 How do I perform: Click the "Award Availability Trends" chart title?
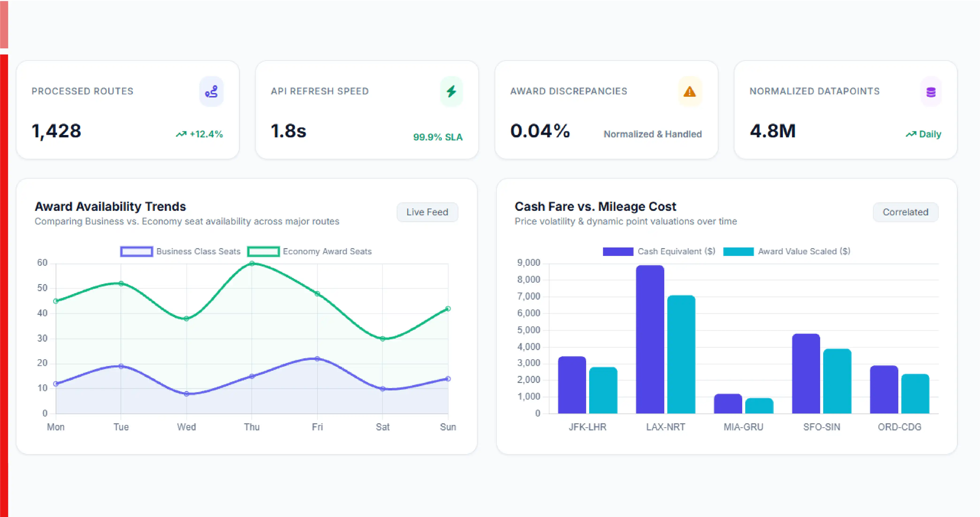pyautogui.click(x=110, y=207)
